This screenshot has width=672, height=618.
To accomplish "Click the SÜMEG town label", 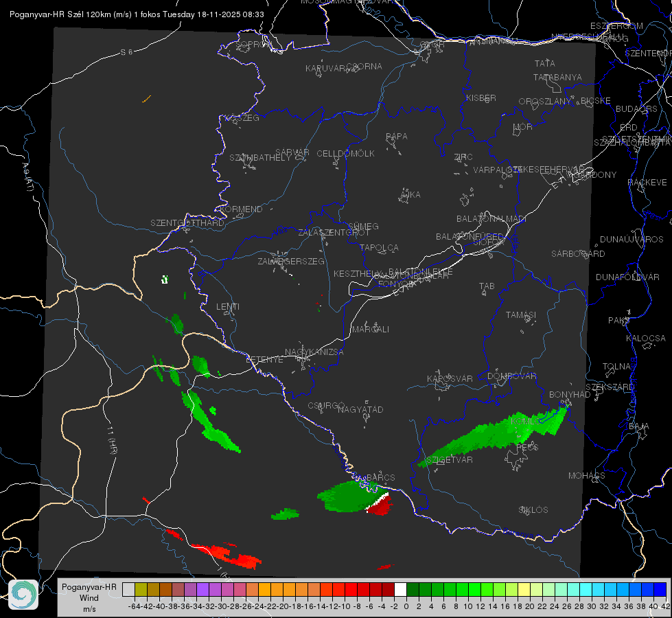I will coord(363,226).
